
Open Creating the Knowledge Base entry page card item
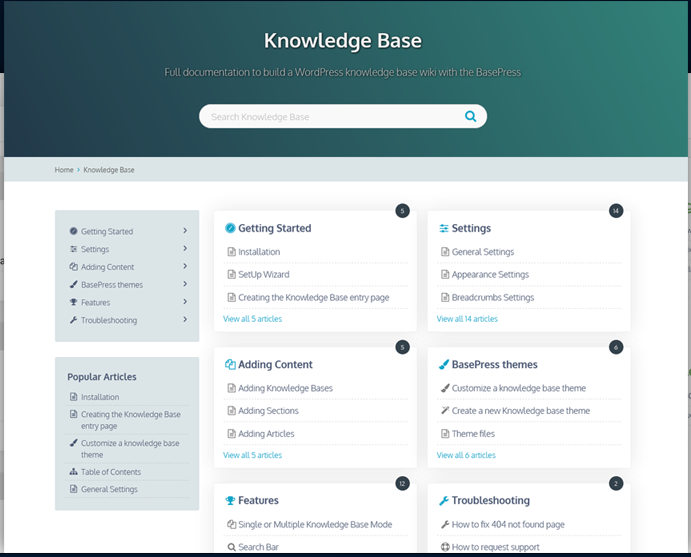[314, 297]
